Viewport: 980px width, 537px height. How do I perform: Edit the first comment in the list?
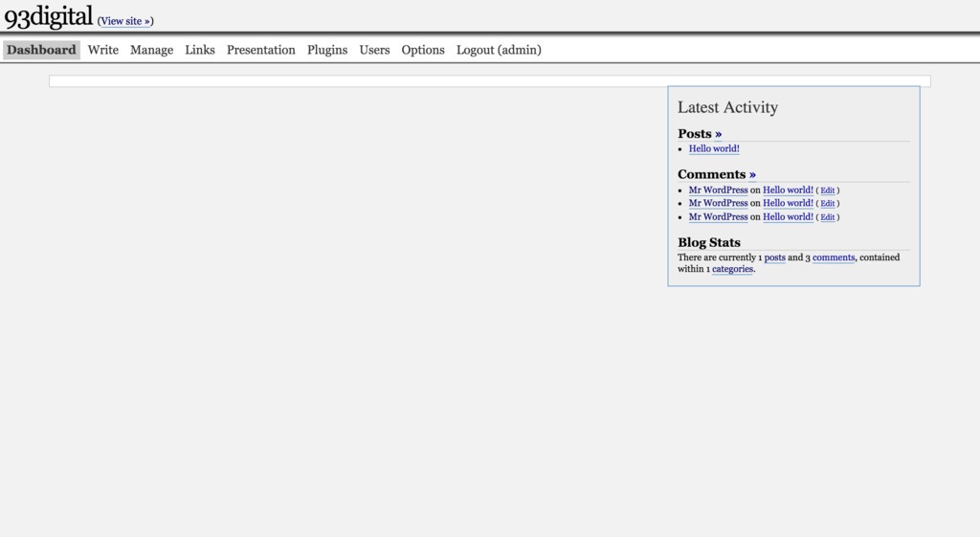(828, 190)
